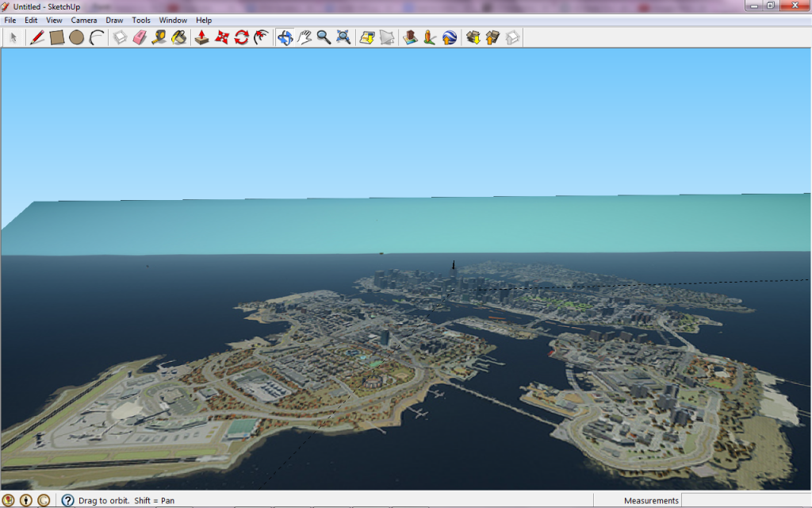This screenshot has width=812, height=508.
Task: Select the Line pencil tool
Action: [x=36, y=37]
